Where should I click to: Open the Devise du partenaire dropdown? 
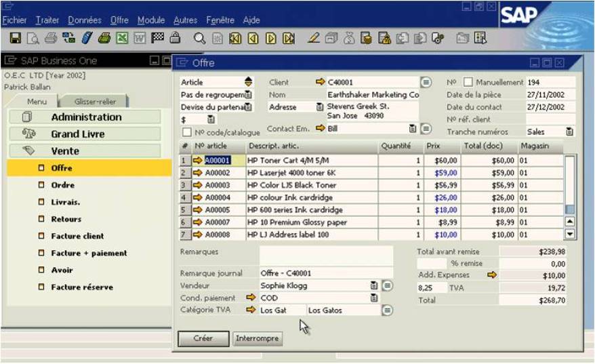click(x=248, y=107)
